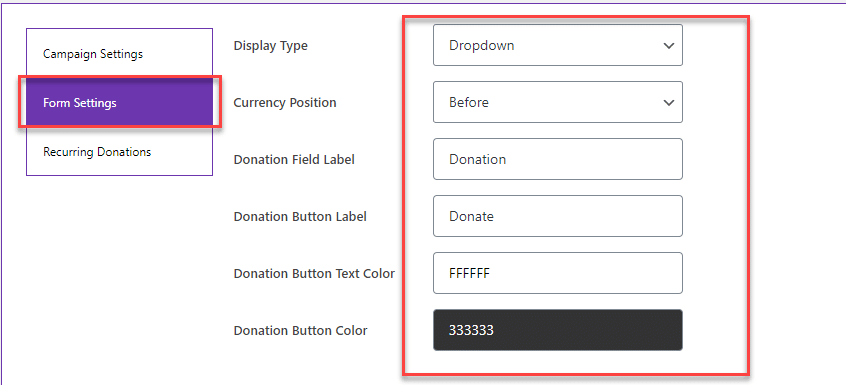
Task: Click the selected value Dropdown in Display Type
Action: tap(481, 46)
